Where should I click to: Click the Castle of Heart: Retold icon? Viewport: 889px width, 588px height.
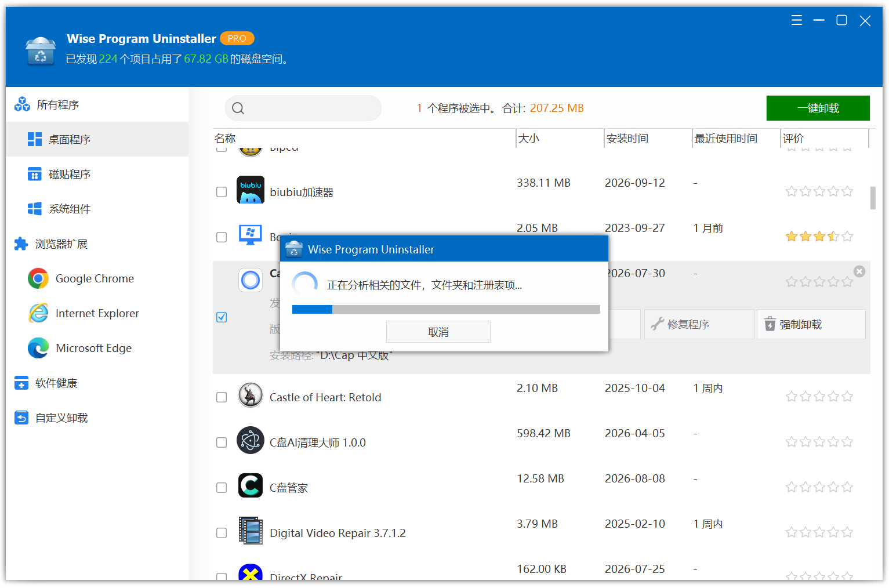251,395
